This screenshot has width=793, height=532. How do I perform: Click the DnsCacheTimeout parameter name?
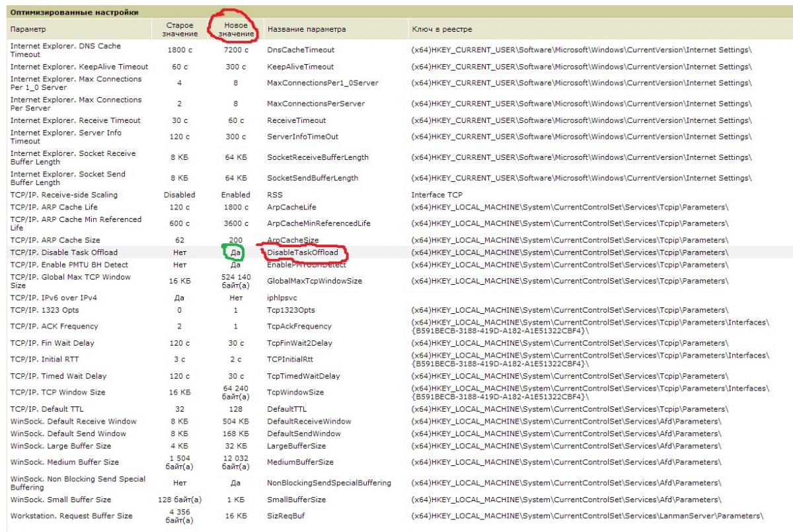pos(301,50)
